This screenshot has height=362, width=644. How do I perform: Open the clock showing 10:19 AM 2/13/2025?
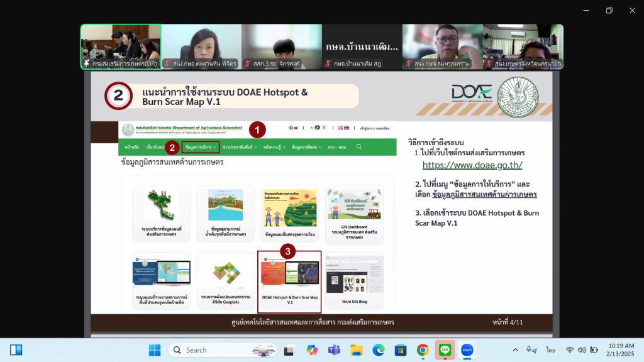click(621, 349)
